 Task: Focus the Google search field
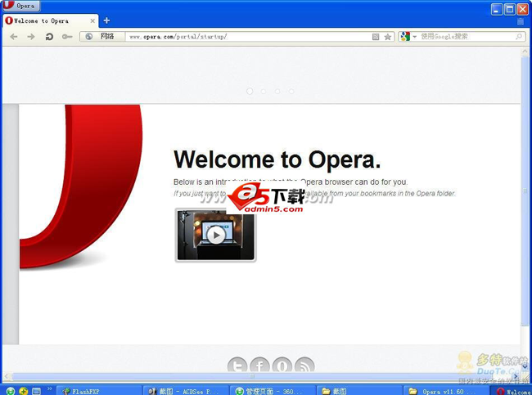click(467, 36)
